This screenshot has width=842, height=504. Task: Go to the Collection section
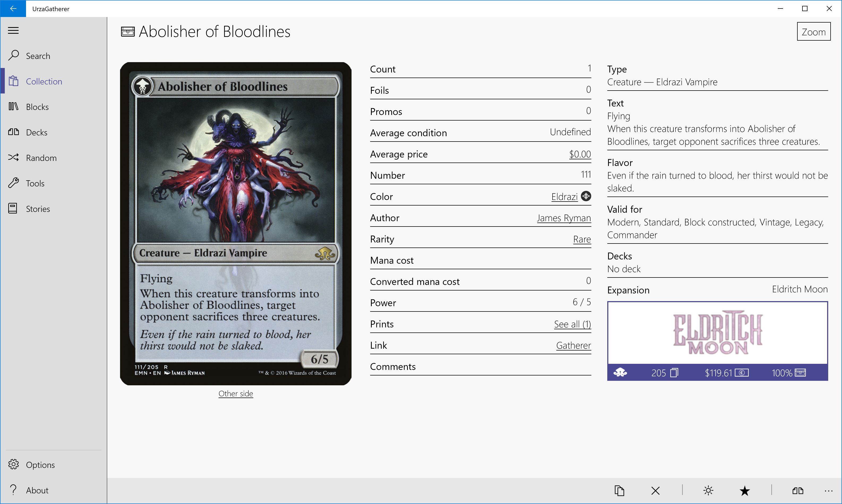pyautogui.click(x=54, y=81)
